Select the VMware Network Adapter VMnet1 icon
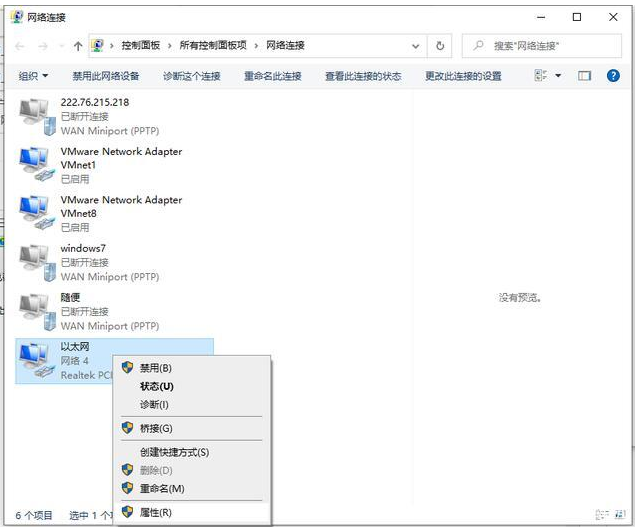This screenshot has height=527, width=635. click(35, 165)
